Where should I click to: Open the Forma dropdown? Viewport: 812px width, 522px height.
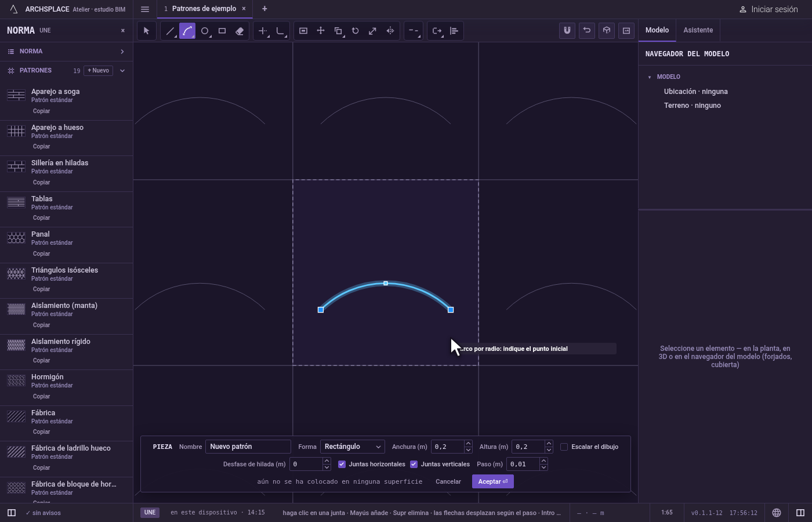(352, 447)
